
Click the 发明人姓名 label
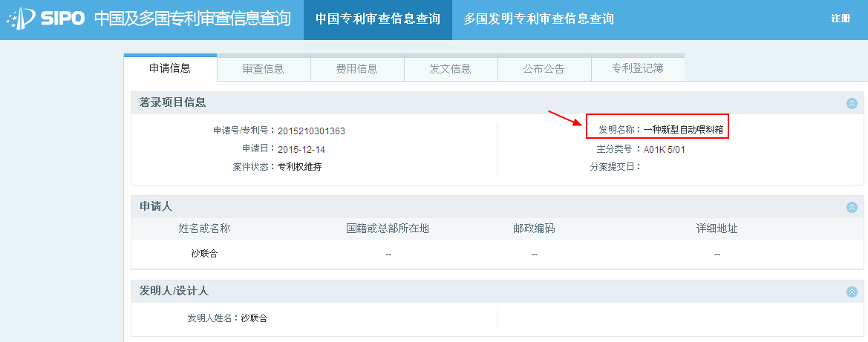pyautogui.click(x=213, y=319)
